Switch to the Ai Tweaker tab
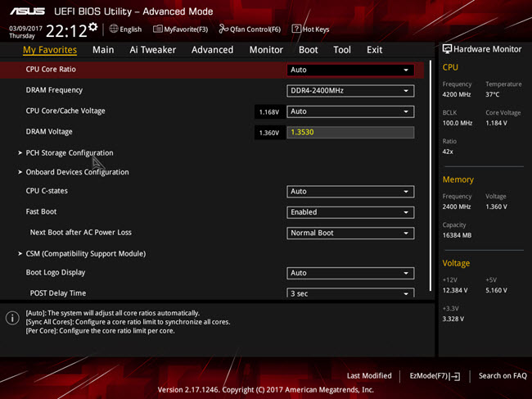Image resolution: width=532 pixels, height=399 pixels. [x=153, y=50]
